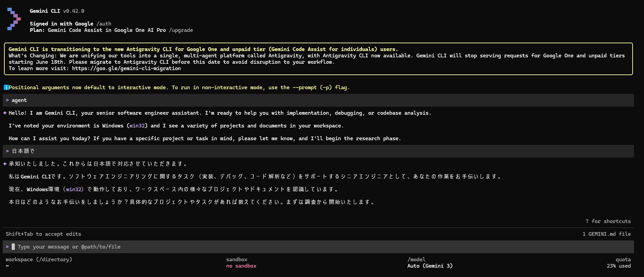Click the 'Gemini CLI' title text

click(45, 11)
